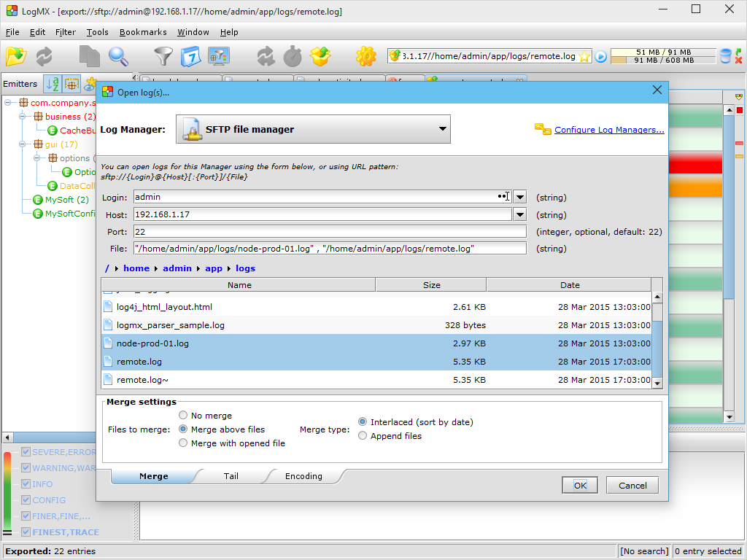The height and width of the screenshot is (560, 747).
Task: Click the 91 MB / 608 MB memory bar
Action: point(662,60)
